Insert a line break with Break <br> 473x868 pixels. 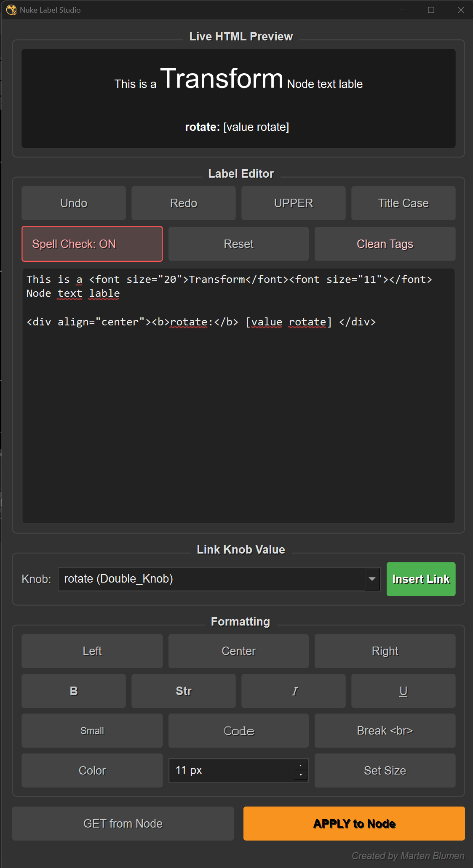point(385,730)
